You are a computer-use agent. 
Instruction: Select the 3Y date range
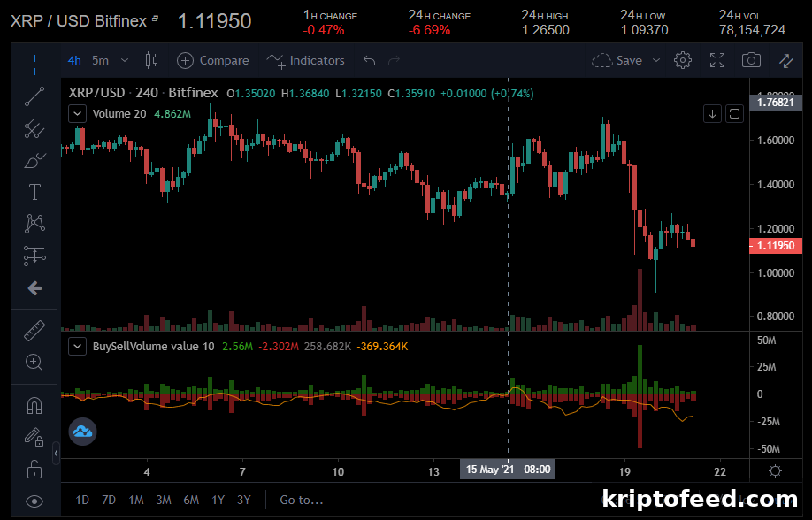point(244,500)
